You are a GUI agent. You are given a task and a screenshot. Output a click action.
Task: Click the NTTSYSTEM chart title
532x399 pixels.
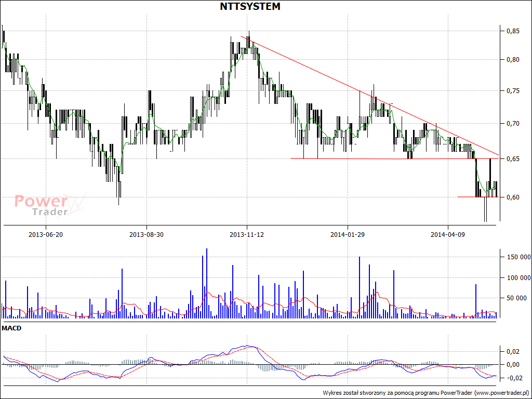coord(250,6)
